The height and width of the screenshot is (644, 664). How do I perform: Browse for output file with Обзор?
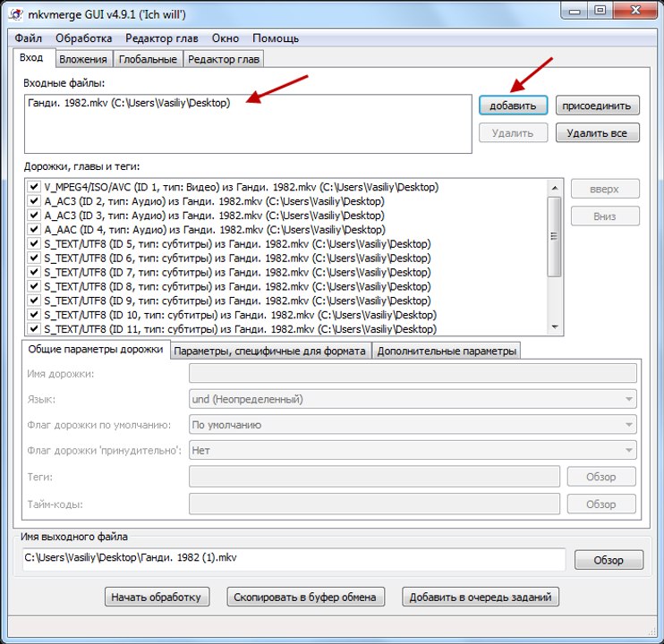[x=609, y=560]
